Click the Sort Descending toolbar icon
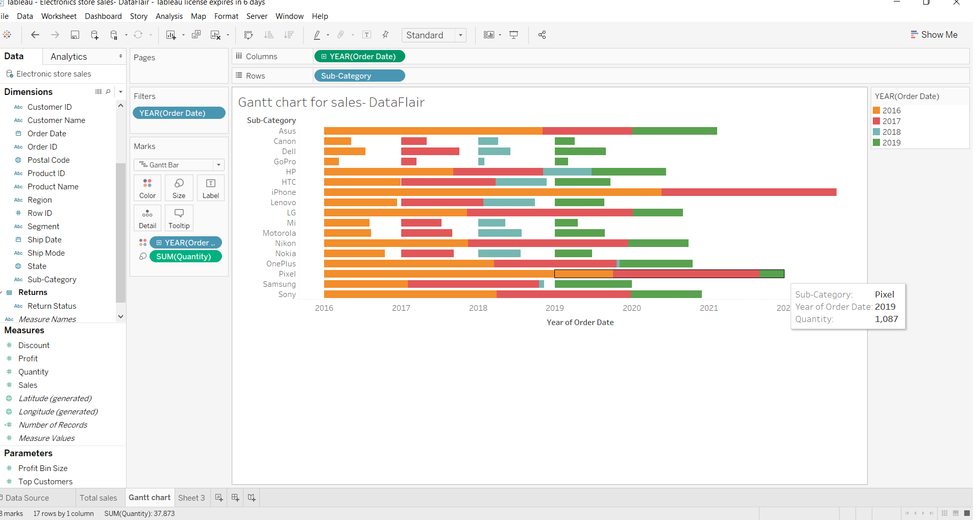This screenshot has width=980, height=520. point(289,35)
